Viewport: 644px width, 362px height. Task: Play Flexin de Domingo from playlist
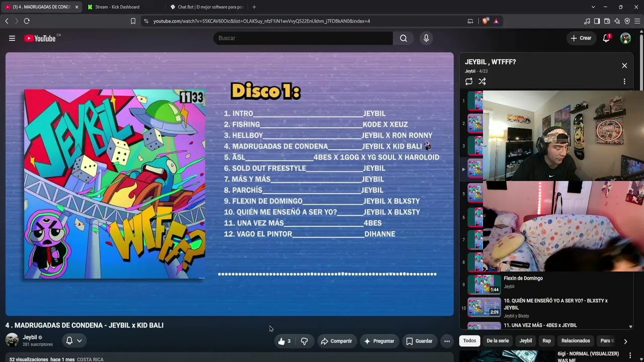523,279
